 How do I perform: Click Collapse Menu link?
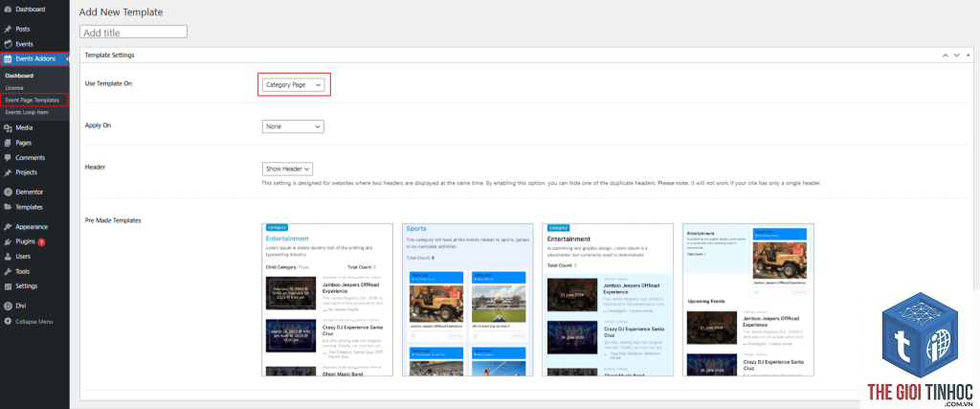tap(34, 322)
